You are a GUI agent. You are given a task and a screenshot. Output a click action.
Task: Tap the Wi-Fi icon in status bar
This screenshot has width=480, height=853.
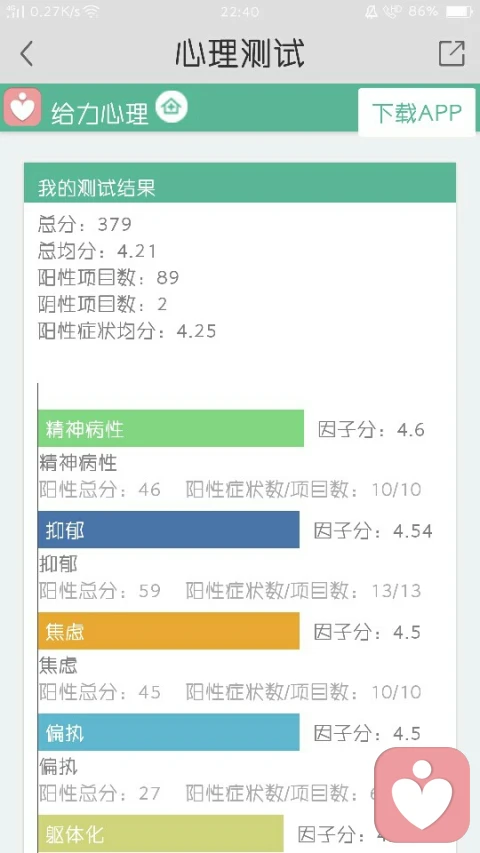91,11
